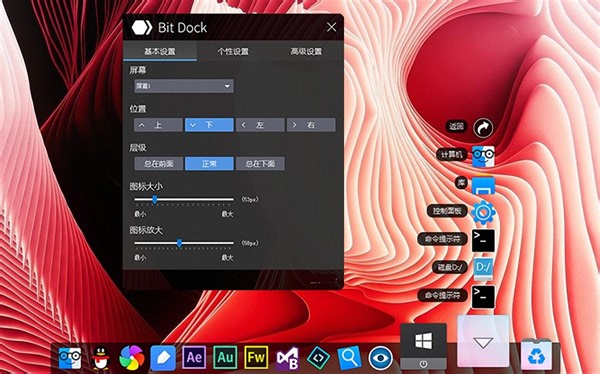Set dock position to 左 (left)
Viewport: 600px width, 374px height.
(260, 125)
